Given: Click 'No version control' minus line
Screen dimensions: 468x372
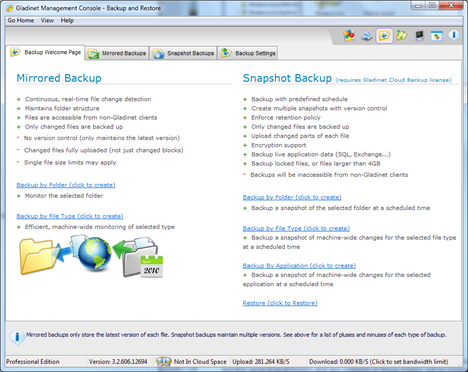Looking at the screenshot, I should [x=102, y=138].
